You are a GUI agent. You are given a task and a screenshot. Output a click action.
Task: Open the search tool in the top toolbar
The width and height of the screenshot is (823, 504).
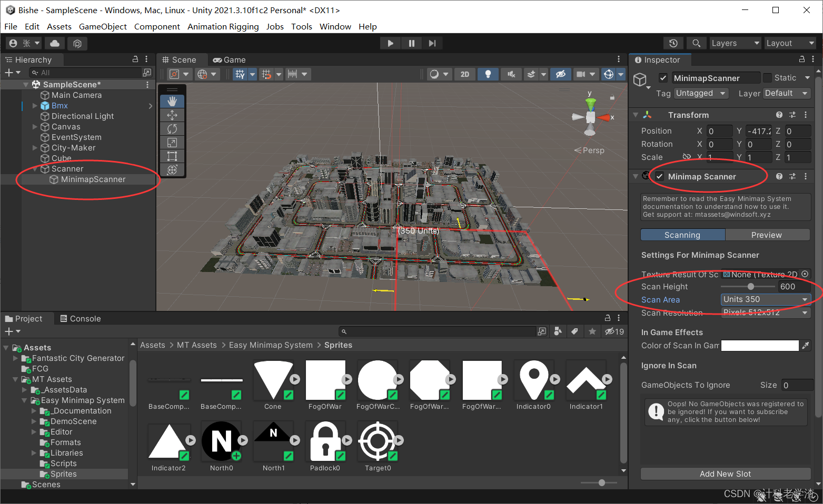(696, 43)
